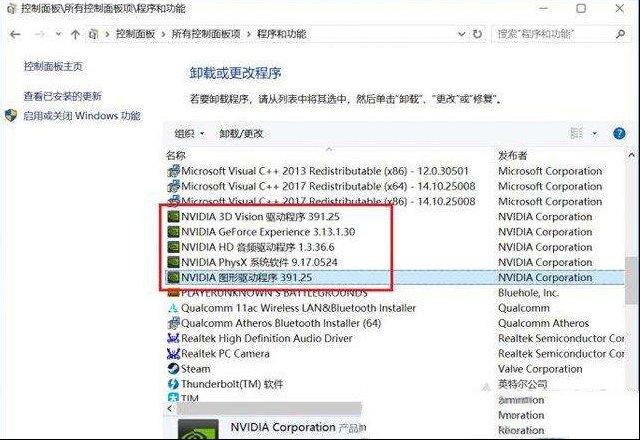Viewport: 640px width, 440px height.
Task: Open 控制面板主页 link
Action: coord(53,66)
